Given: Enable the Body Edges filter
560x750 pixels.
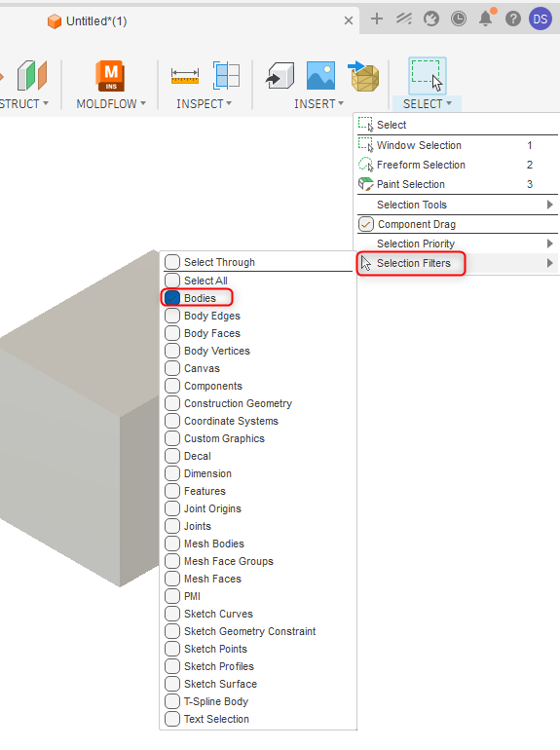Looking at the screenshot, I should [172, 316].
